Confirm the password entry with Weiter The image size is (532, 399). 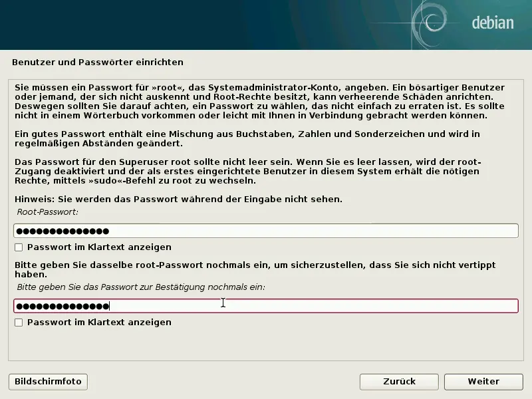tap(483, 382)
